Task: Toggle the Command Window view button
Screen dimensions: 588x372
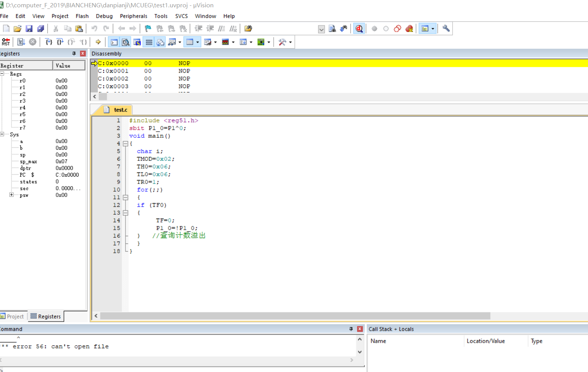Action: click(114, 42)
